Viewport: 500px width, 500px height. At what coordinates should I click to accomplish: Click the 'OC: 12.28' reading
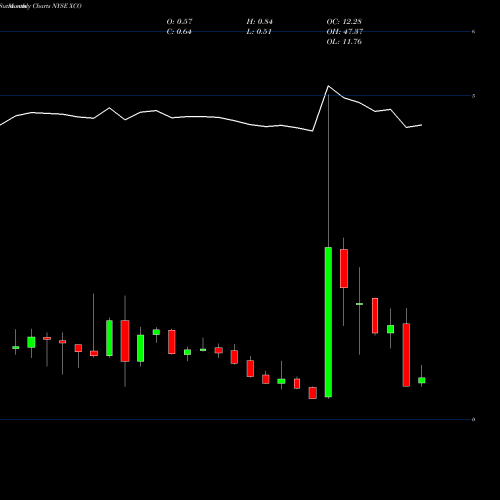coord(344,22)
